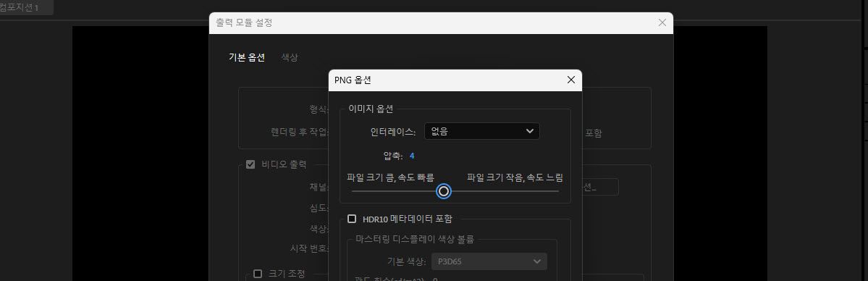
Task: Click the 마스터링 디스플레이 색상 볼륨 label
Action: coord(415,240)
